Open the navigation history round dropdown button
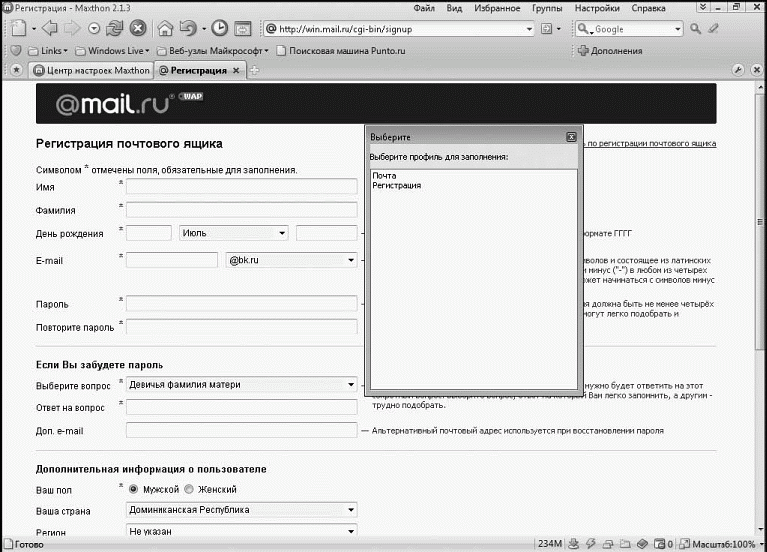Screen dimensions: 767x552 94,29
